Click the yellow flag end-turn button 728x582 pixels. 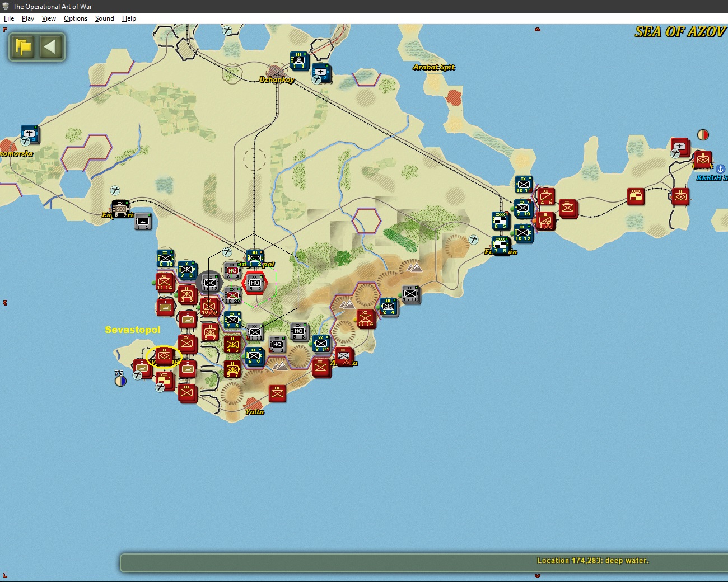[24, 46]
